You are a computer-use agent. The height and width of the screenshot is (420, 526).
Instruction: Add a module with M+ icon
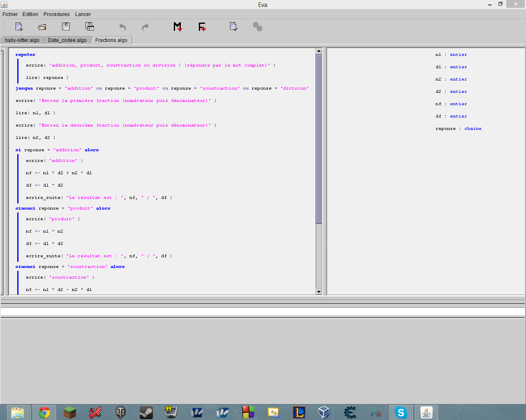point(178,27)
